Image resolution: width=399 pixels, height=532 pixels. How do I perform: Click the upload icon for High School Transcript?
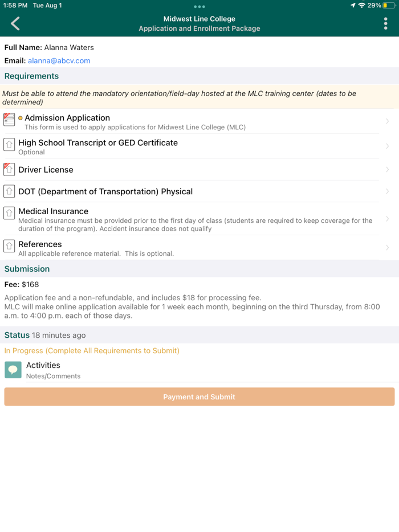click(9, 145)
